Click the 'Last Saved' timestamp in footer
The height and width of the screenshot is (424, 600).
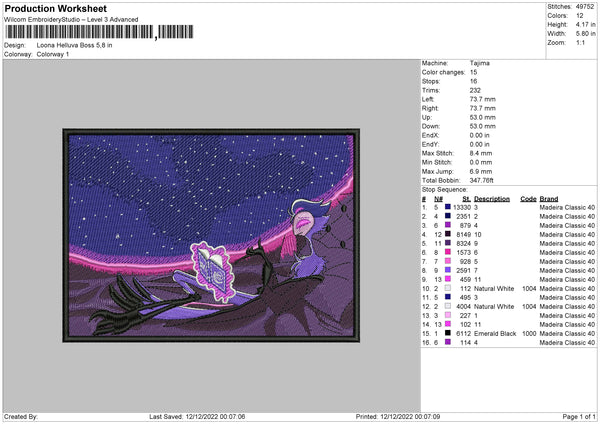pos(197,416)
